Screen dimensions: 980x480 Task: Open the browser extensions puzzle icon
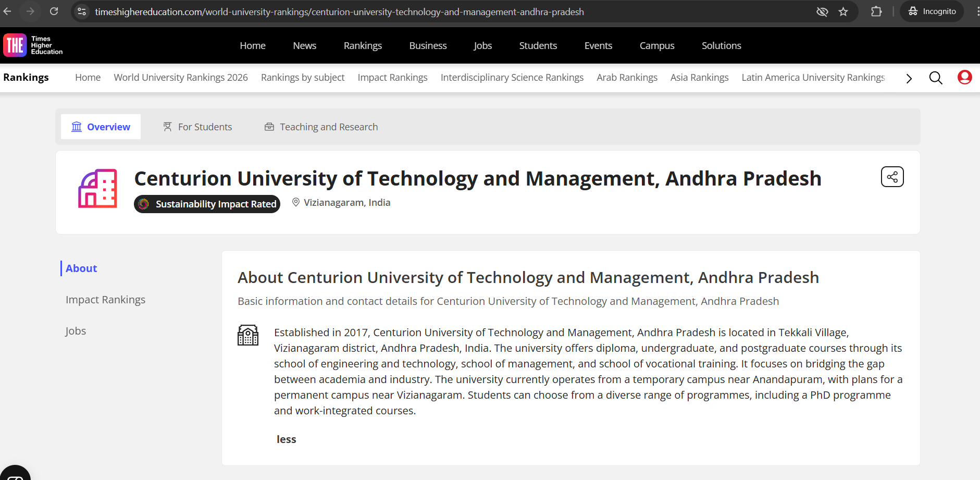[x=876, y=11]
